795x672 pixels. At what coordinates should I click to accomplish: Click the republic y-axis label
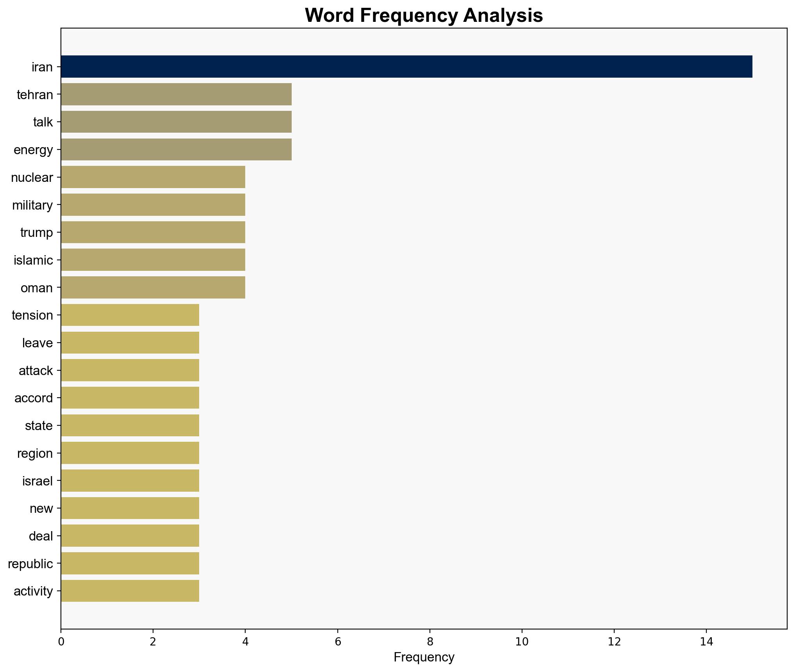pos(30,564)
